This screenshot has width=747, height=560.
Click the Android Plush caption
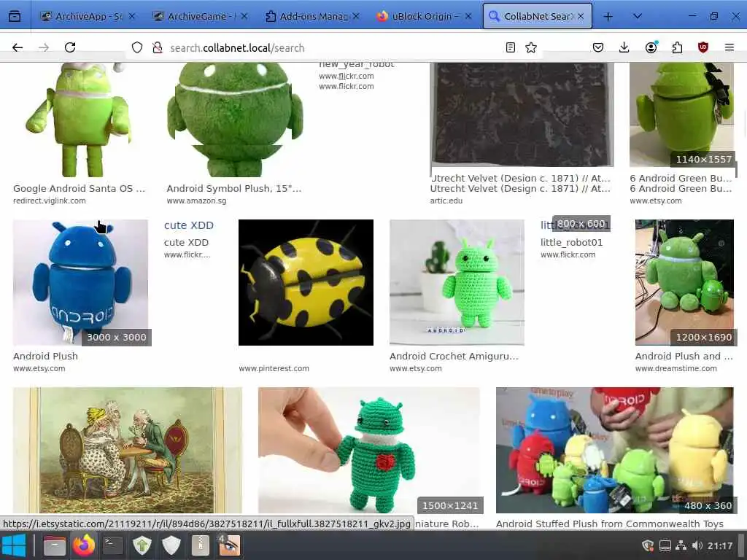pos(45,356)
